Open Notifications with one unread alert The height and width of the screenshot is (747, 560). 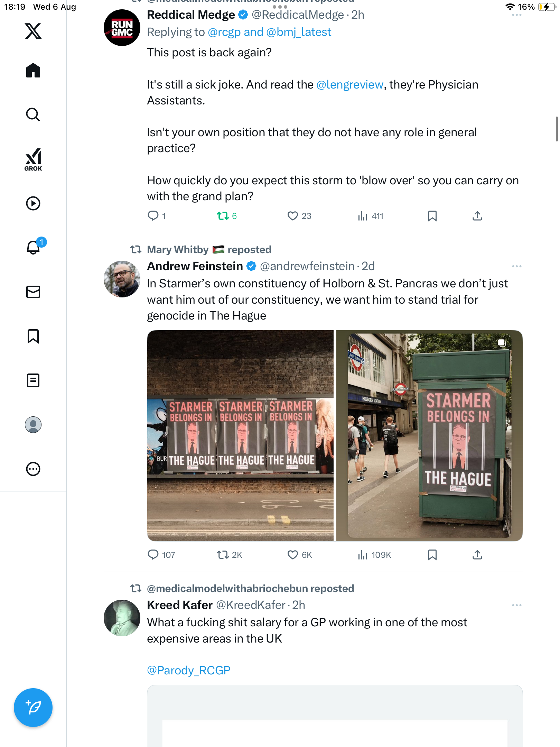click(34, 247)
